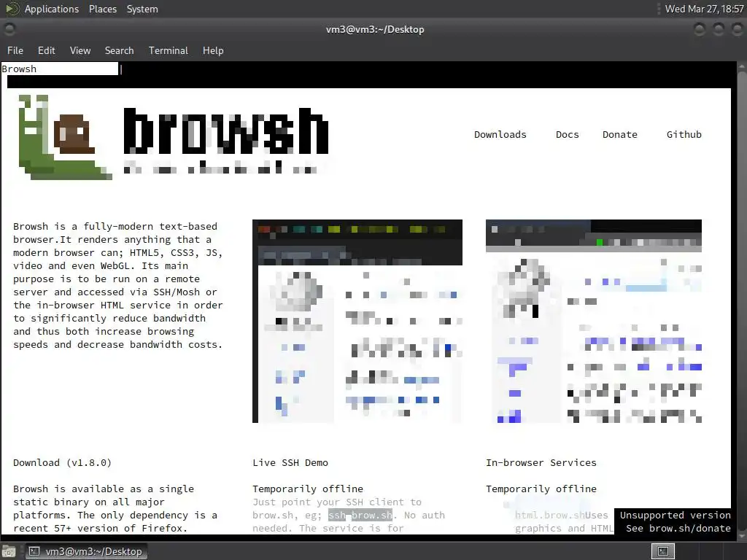
Task: Open the Edit menu
Action: coord(46,50)
